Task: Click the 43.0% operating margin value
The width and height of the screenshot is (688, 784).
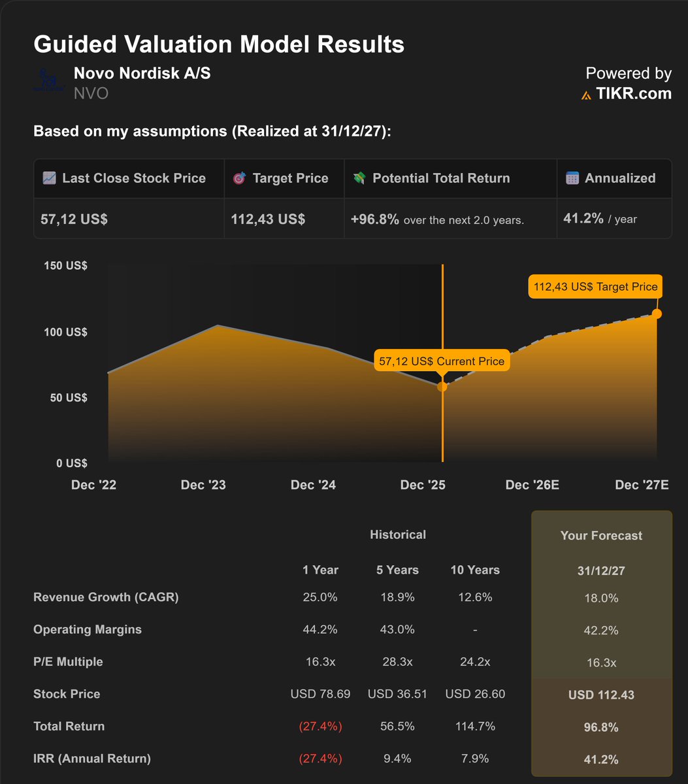Action: (x=397, y=630)
